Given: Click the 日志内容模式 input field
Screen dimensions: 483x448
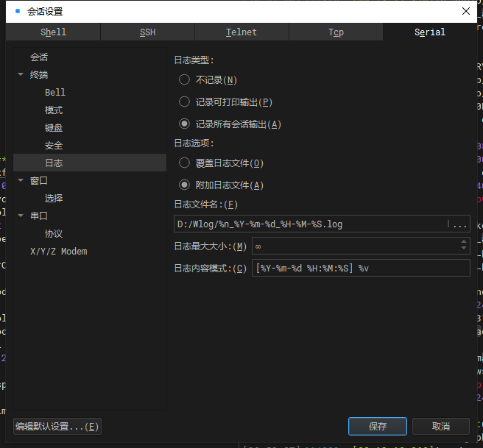Looking at the screenshot, I should coord(361,268).
